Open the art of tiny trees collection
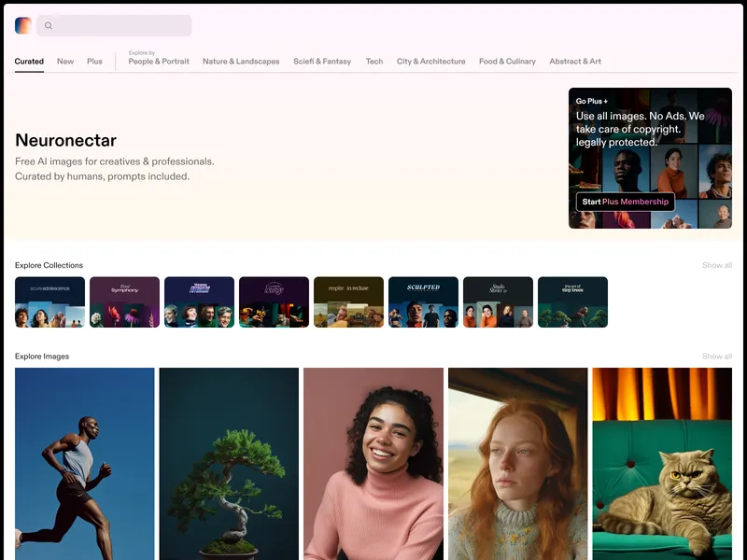This screenshot has width=747, height=560. click(572, 301)
